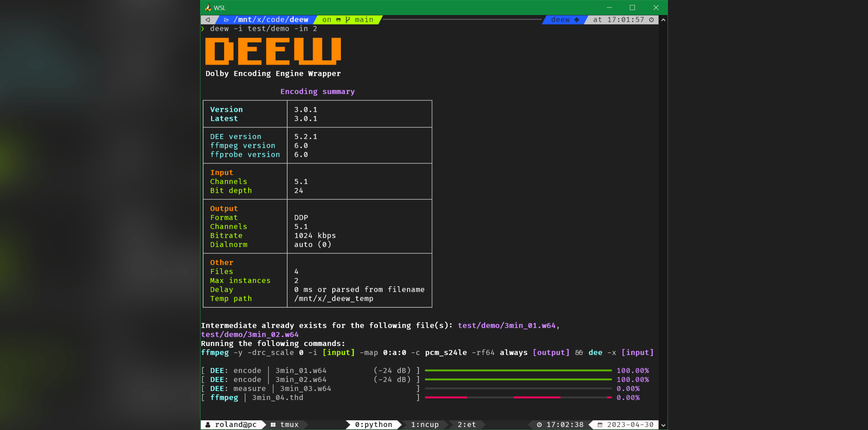868x430 pixels.
Task: Click the Python venv icon next to "deew"
Action: pos(577,20)
